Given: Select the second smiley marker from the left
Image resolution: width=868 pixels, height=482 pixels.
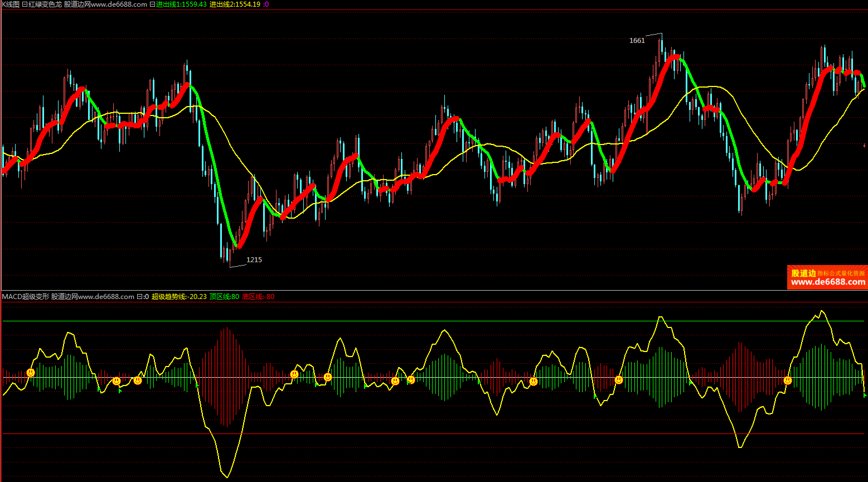Looking at the screenshot, I should click(117, 381).
